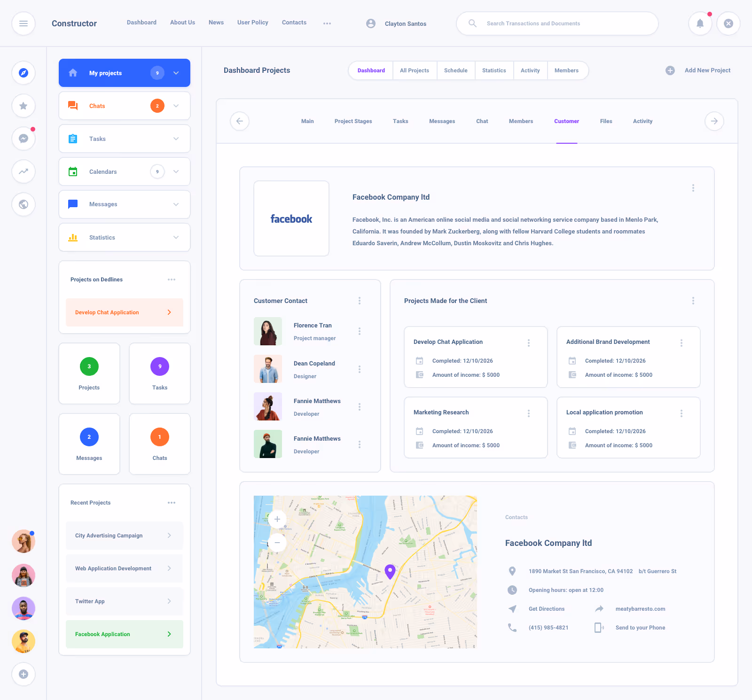Open trending chart icon in sidebar
Viewport: 752px width, 700px height.
[23, 171]
